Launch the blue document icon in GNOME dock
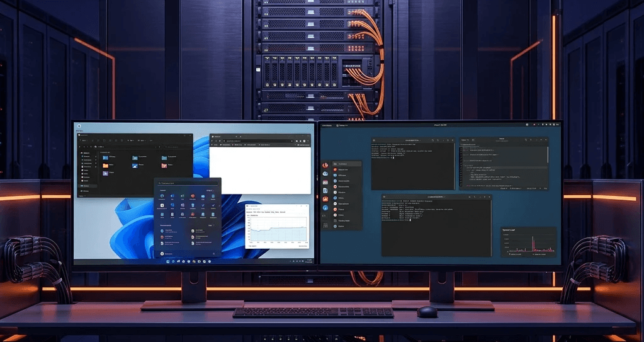Screen dimensions: 644x342 coord(325,191)
